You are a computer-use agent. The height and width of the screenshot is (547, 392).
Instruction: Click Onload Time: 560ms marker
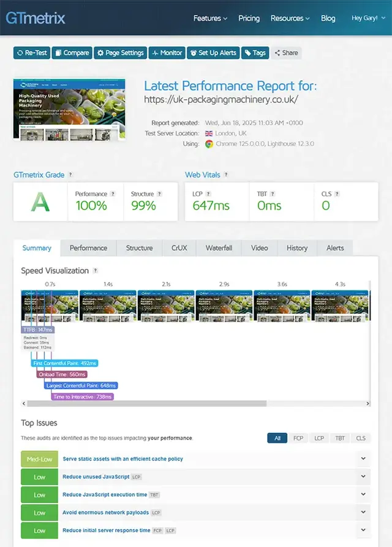(62, 374)
